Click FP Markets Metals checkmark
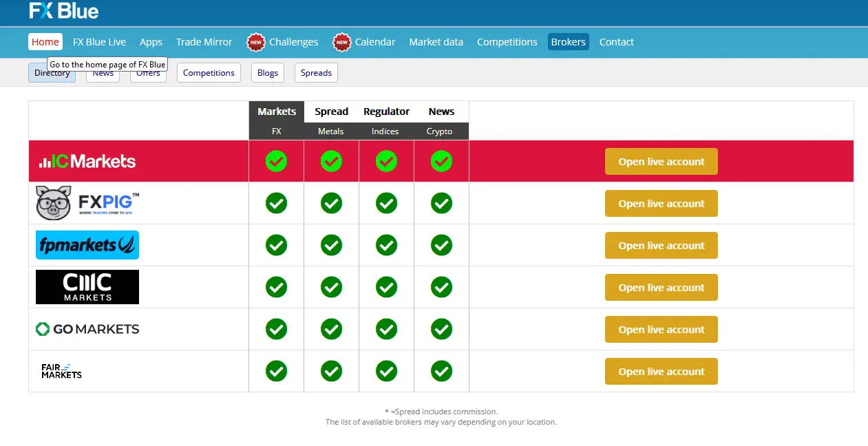This screenshot has width=868, height=446. coord(331,245)
